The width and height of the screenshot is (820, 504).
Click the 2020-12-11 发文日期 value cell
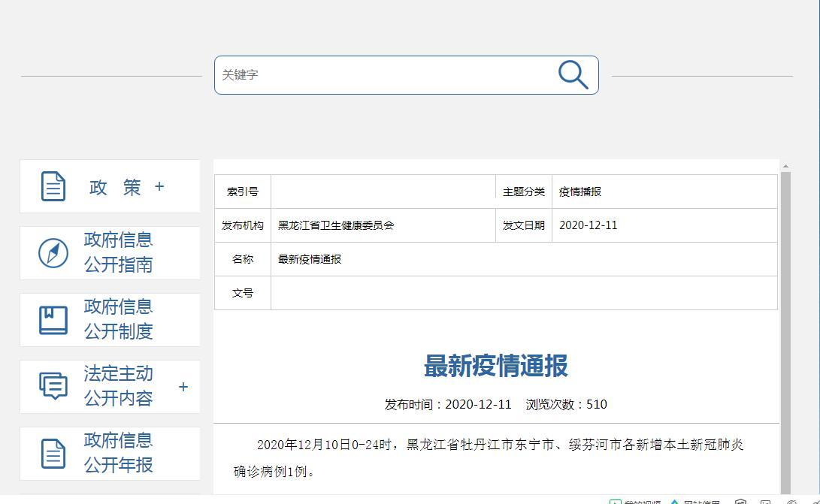589,225
